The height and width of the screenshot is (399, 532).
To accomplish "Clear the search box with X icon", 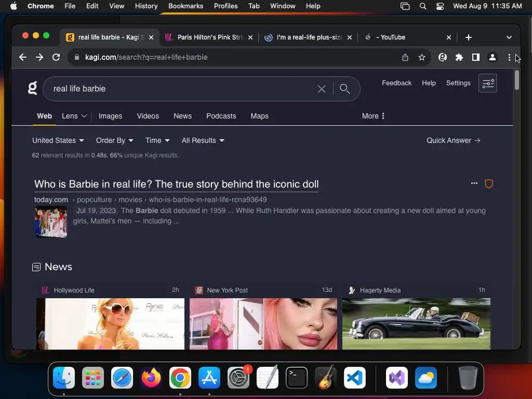I will [321, 89].
